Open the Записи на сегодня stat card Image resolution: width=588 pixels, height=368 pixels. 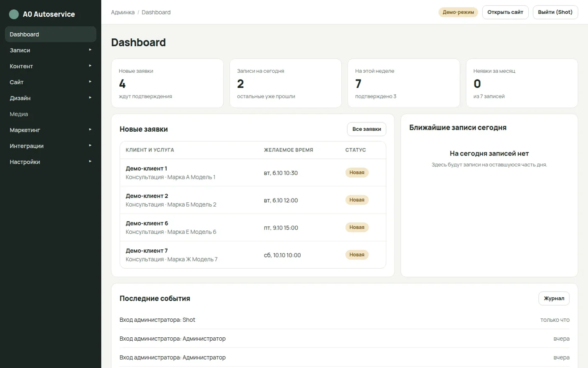pyautogui.click(x=286, y=83)
